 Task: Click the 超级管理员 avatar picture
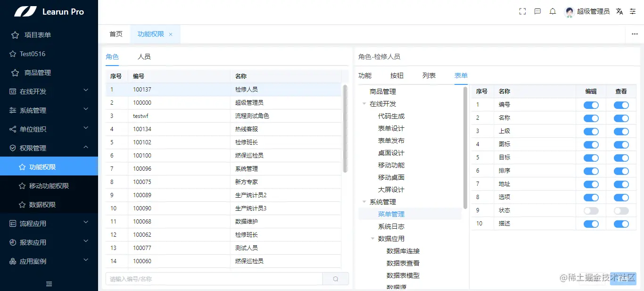pyautogui.click(x=569, y=11)
